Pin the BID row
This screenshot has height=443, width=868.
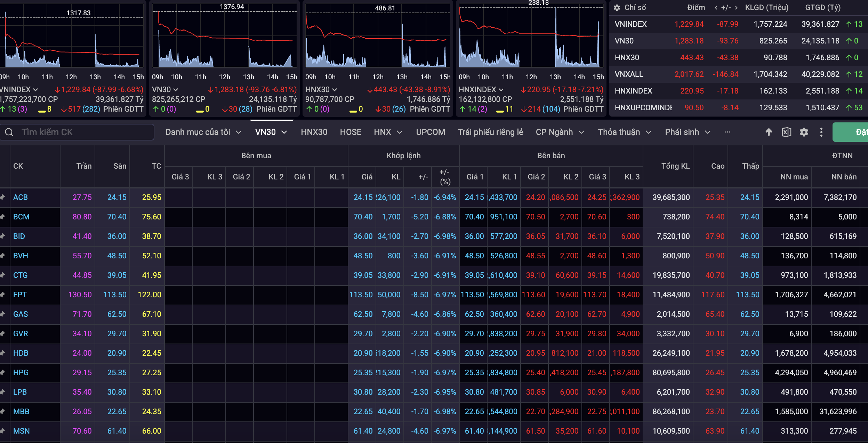click(x=2, y=236)
